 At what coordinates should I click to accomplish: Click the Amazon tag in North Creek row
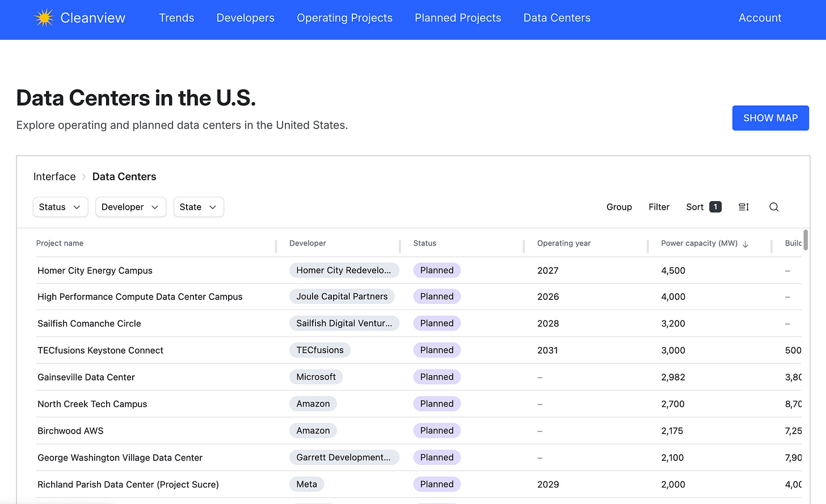click(313, 404)
